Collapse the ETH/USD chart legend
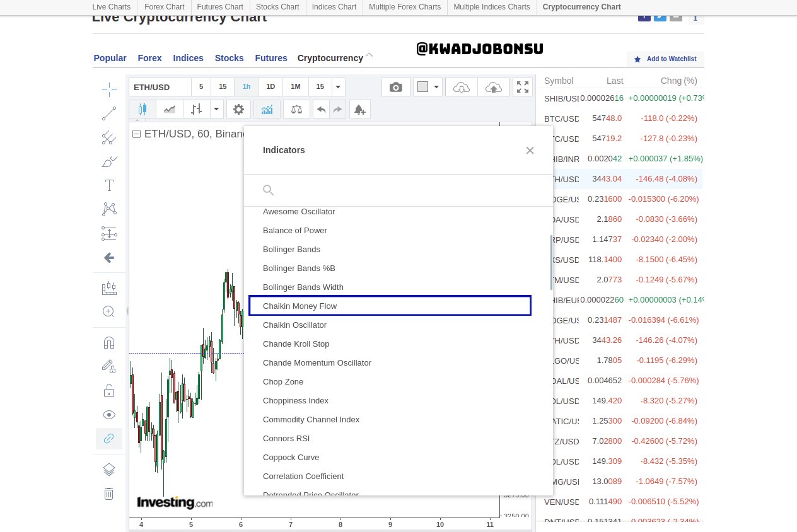 (x=136, y=134)
